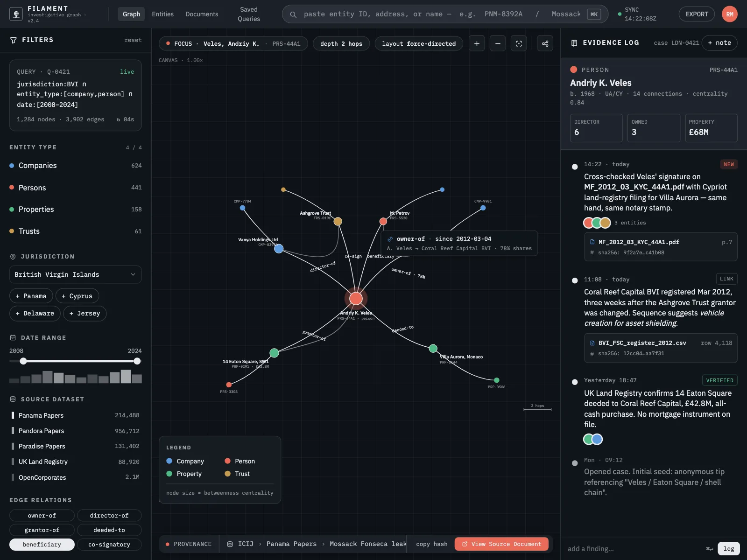Screen dimensions: 747x560
Task: Open the layout force-directed selector
Action: pos(419,43)
